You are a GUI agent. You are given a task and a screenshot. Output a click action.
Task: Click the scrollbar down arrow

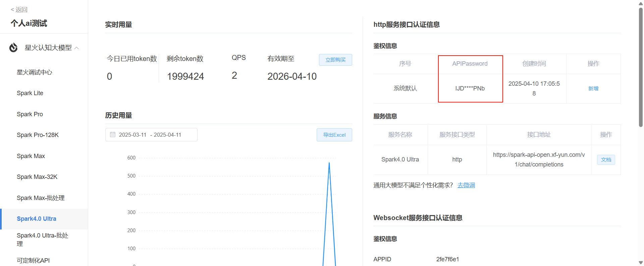pyautogui.click(x=641, y=263)
